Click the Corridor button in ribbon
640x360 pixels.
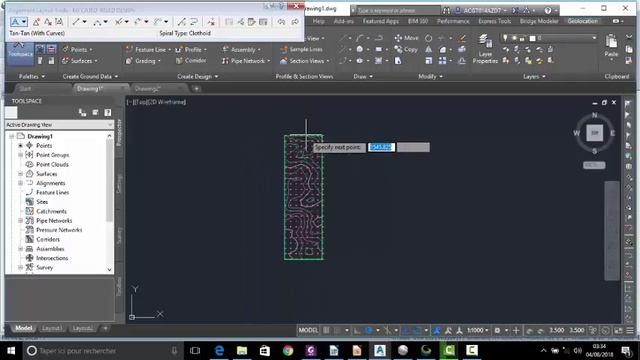coord(191,60)
